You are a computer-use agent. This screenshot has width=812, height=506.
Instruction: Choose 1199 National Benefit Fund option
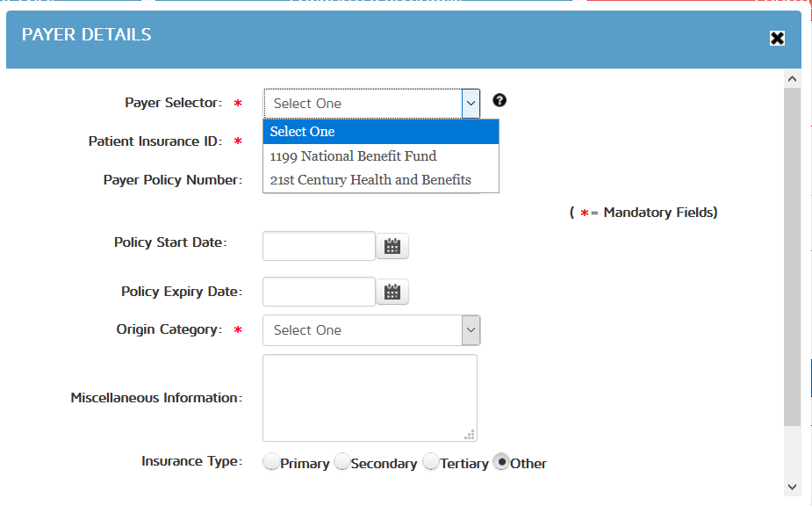[x=353, y=156]
